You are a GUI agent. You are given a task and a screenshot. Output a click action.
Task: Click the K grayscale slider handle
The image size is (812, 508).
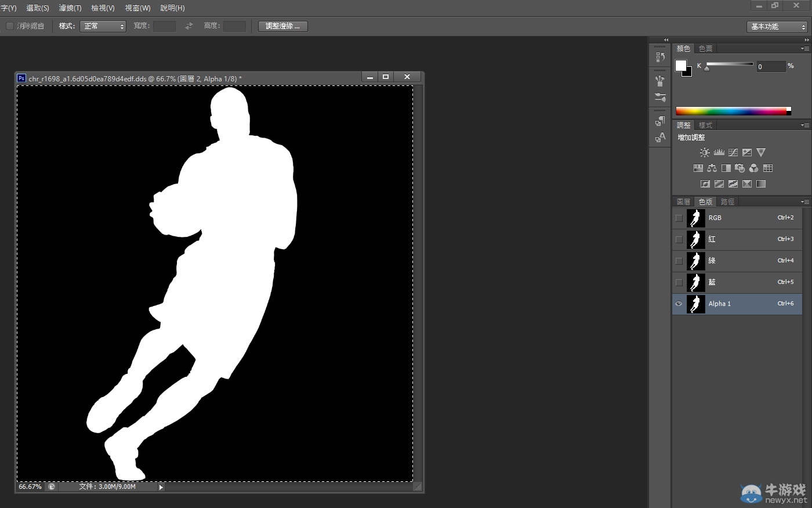coord(707,69)
